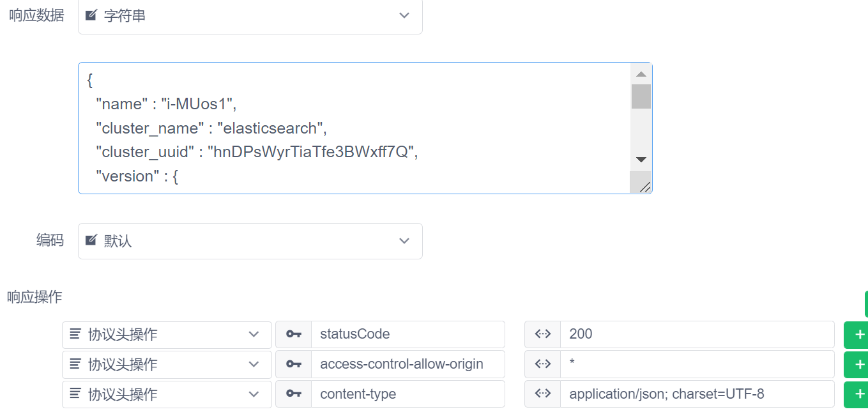868x414 pixels.
Task: Click value arrows icon next to application/json
Action: pyautogui.click(x=542, y=394)
